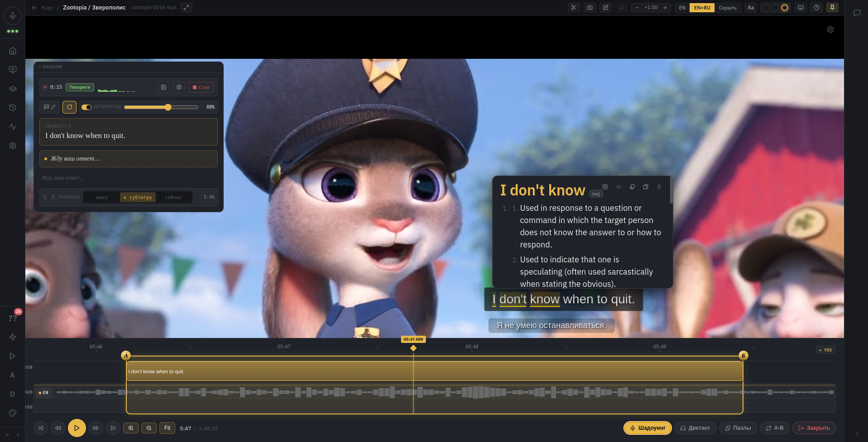Open the history clock icon in sidebar

(13, 108)
